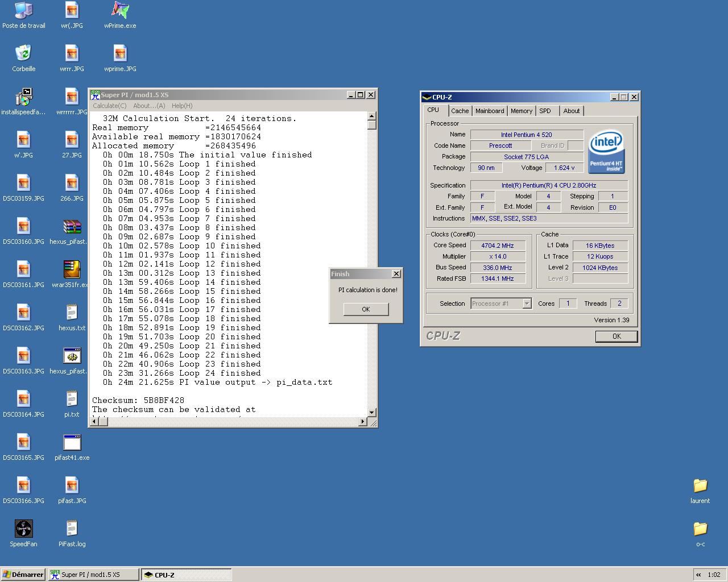Click Package field Socket 775 LGA
The width and height of the screenshot is (728, 582).
point(527,157)
